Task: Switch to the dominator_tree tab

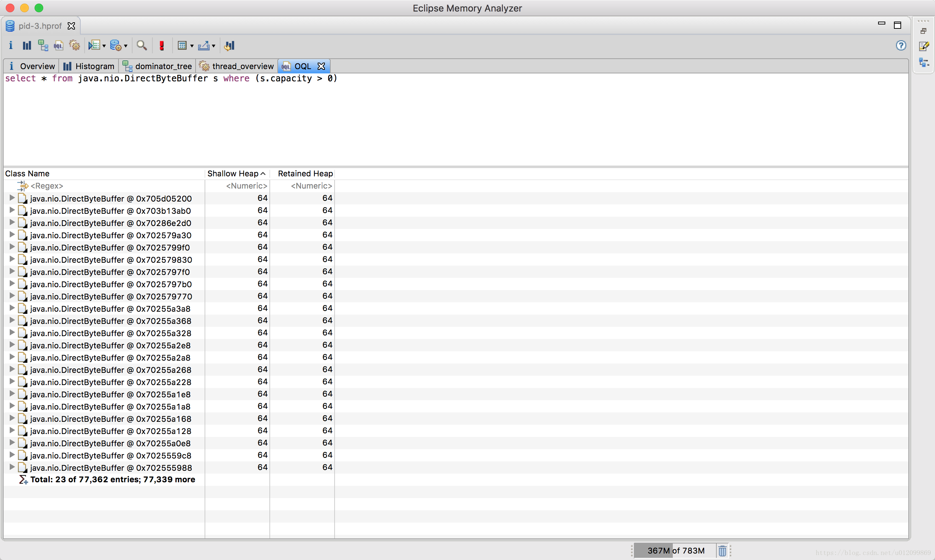Action: (157, 66)
